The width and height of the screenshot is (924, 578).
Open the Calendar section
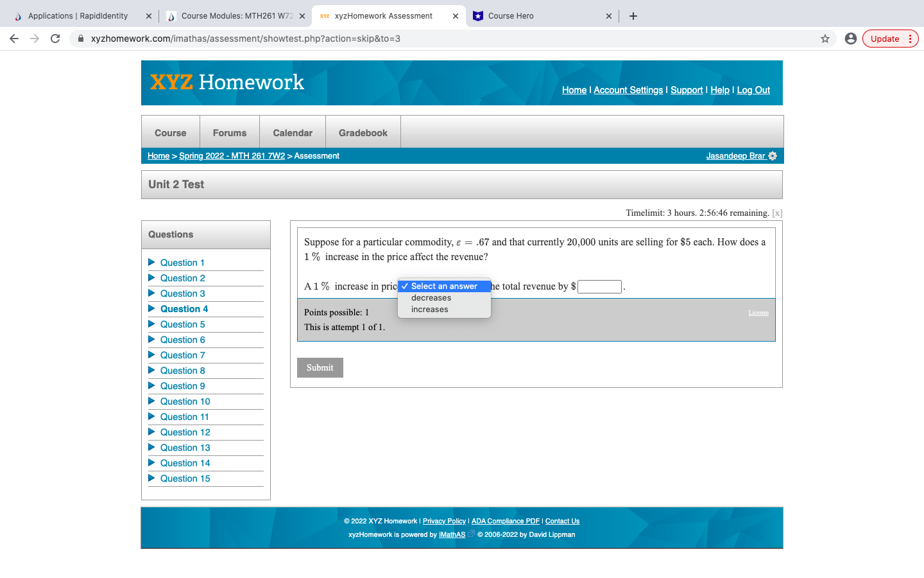pyautogui.click(x=292, y=132)
